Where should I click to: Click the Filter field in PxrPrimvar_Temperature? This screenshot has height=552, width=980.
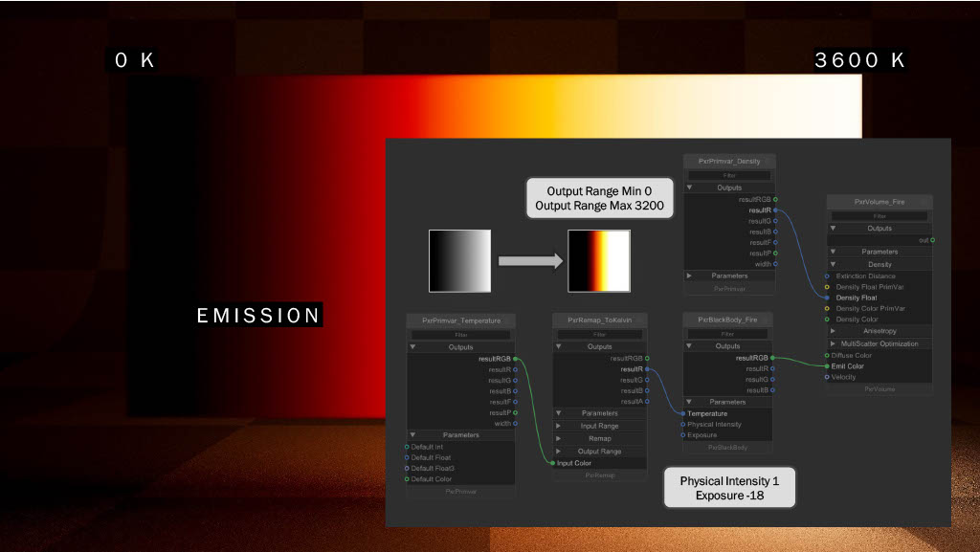(x=461, y=335)
